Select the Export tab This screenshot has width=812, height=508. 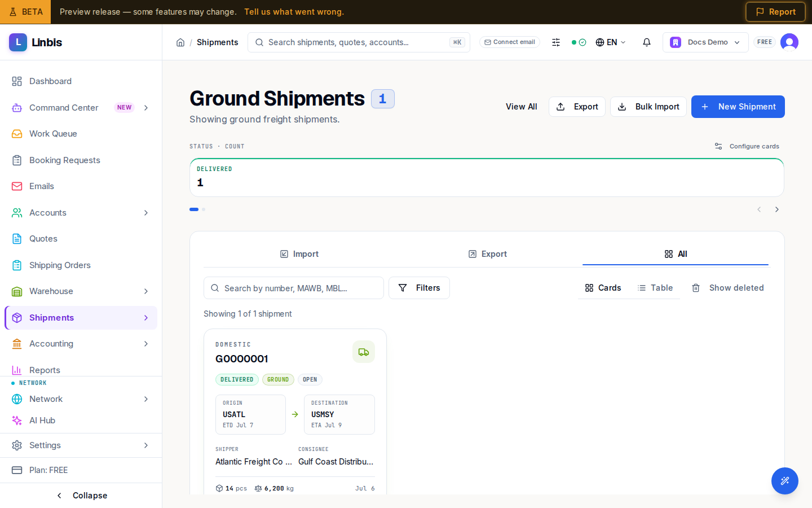(488, 254)
